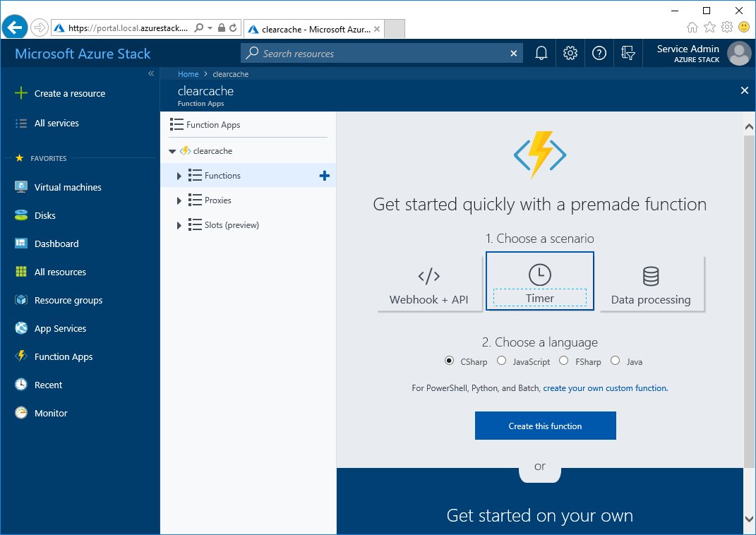
Task: Click the scrollbar up arrow in blade
Action: tap(749, 127)
